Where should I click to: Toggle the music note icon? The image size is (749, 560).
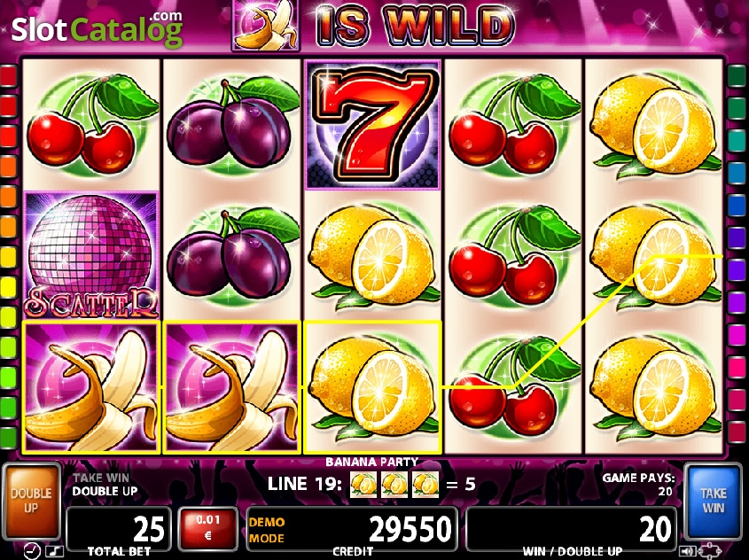click(54, 552)
